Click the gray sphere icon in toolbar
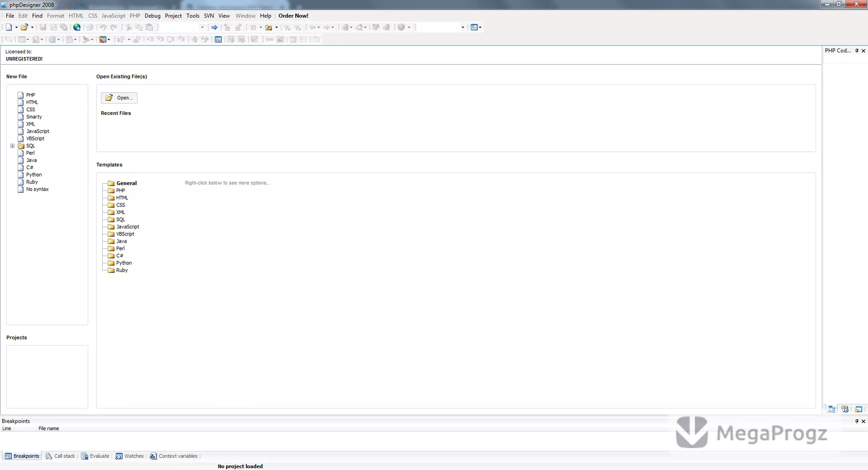Image resolution: width=868 pixels, height=470 pixels. click(x=401, y=27)
